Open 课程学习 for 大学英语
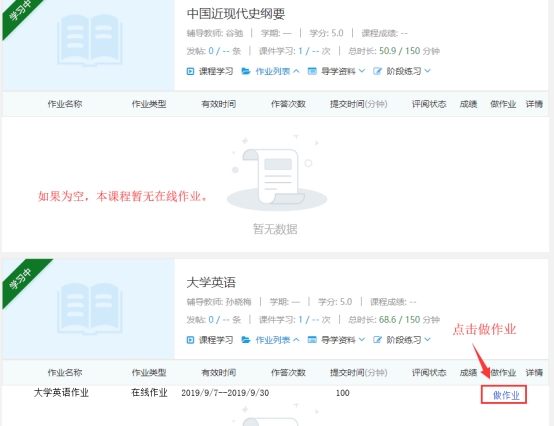554x426 pixels. click(216, 340)
